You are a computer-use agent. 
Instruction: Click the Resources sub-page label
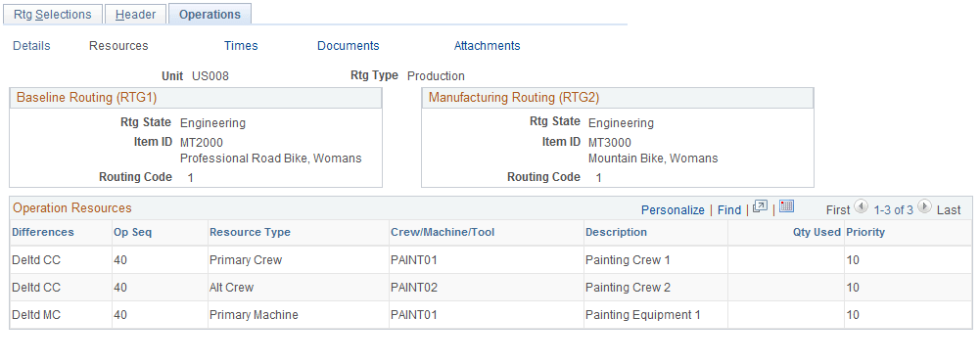pyautogui.click(x=118, y=46)
